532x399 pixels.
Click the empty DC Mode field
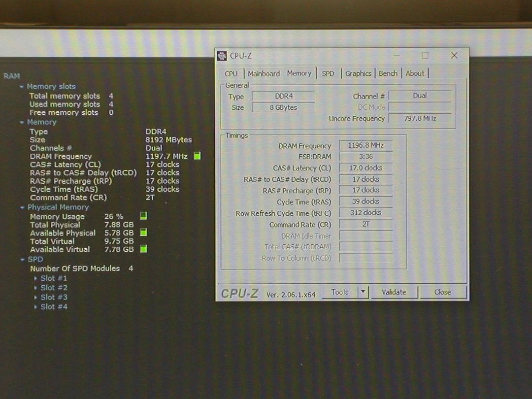pyautogui.click(x=420, y=107)
